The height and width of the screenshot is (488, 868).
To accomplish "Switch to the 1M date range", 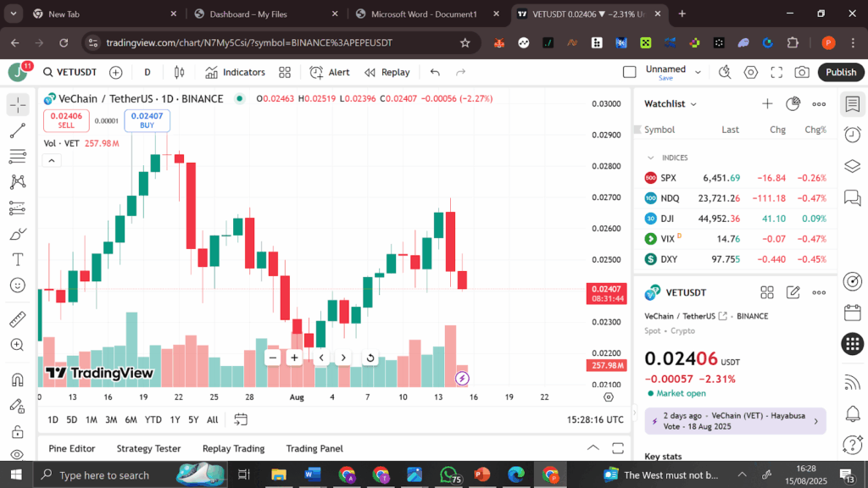I will click(92, 420).
